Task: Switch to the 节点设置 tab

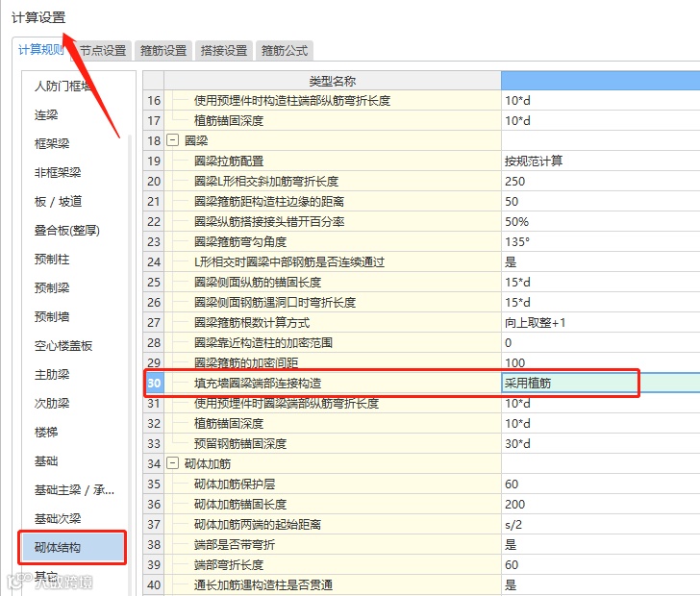Action: coord(103,50)
